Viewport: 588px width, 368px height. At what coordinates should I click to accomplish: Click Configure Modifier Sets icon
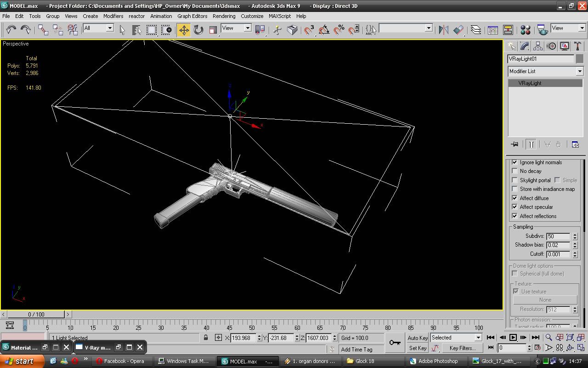575,144
